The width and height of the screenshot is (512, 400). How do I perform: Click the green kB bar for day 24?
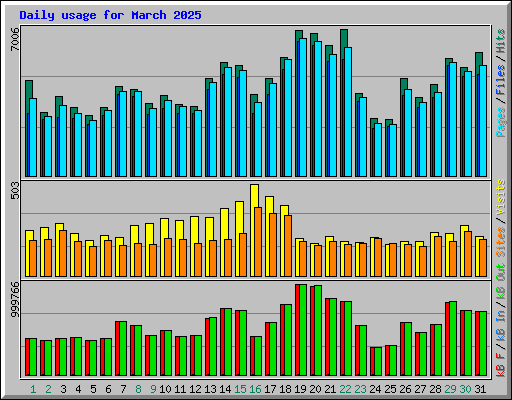tap(378, 362)
